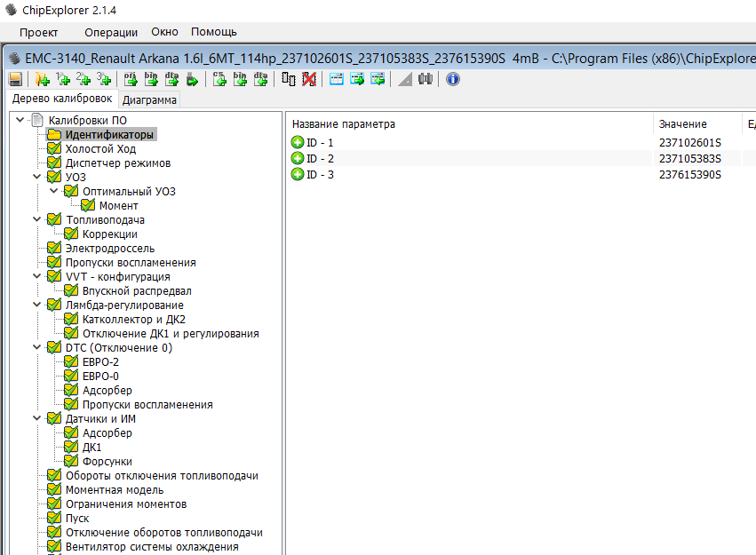This screenshot has height=555, width=756.
Task: Toggle the Моментная модель checkbox
Action: (54, 490)
